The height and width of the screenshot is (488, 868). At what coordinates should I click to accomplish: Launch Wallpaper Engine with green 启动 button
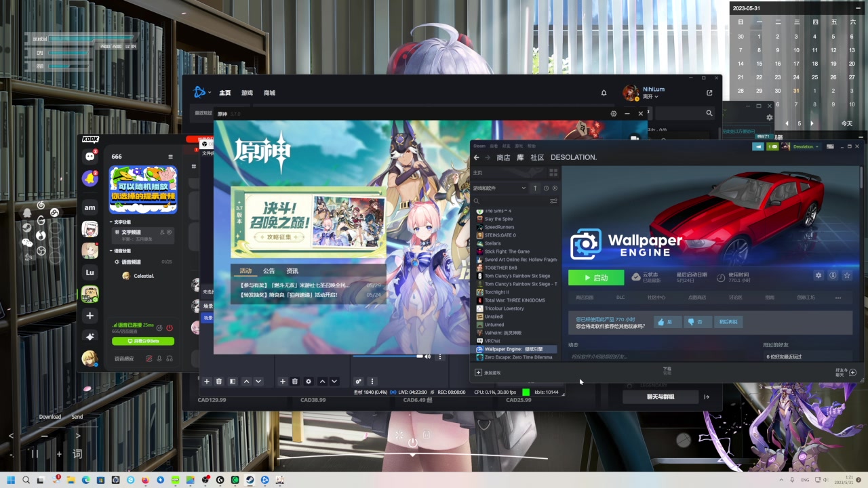pyautogui.click(x=596, y=277)
